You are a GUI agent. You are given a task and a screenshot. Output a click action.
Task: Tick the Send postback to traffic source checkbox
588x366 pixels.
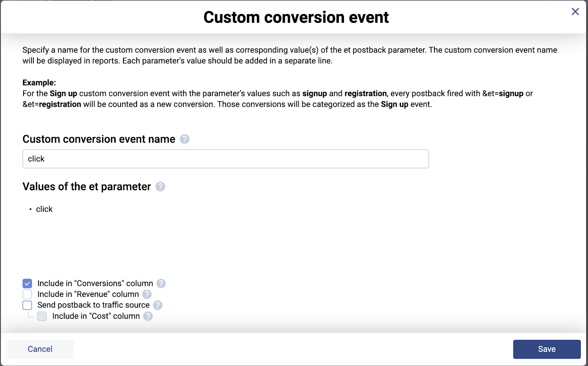coord(27,305)
